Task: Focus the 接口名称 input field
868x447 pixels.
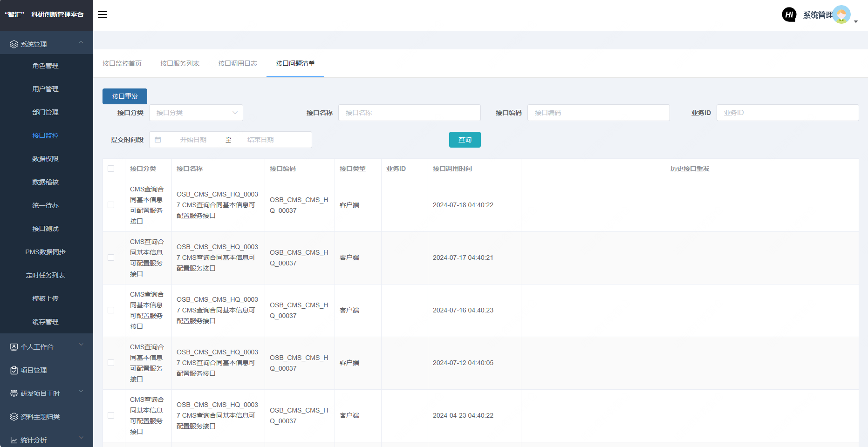Action: (x=409, y=113)
